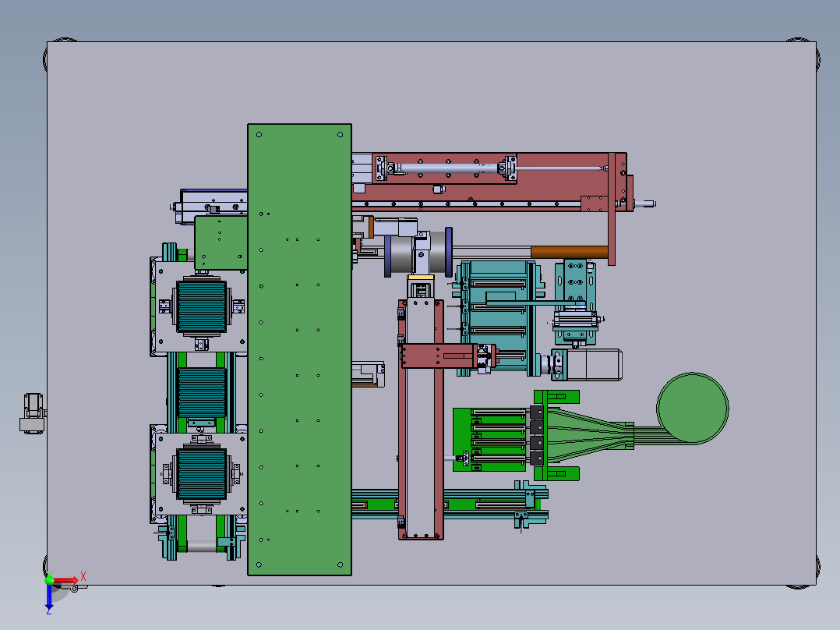Viewport: 840px width, 630px height.
Task: Click the green origin sphere of the triad
Action: tap(49, 579)
